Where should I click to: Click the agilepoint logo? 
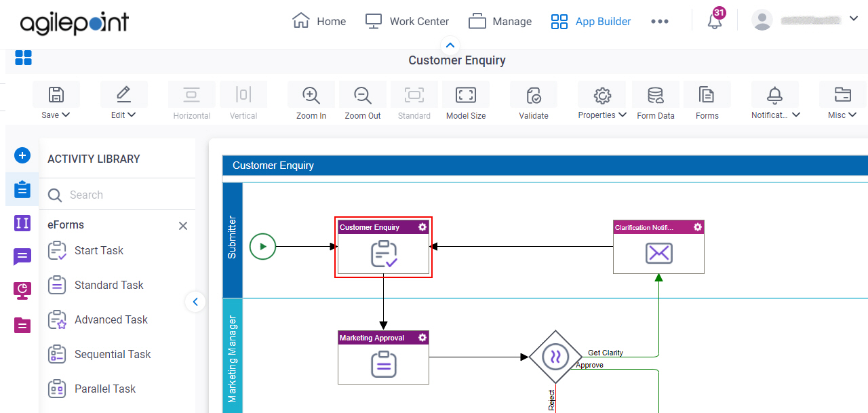(74, 22)
